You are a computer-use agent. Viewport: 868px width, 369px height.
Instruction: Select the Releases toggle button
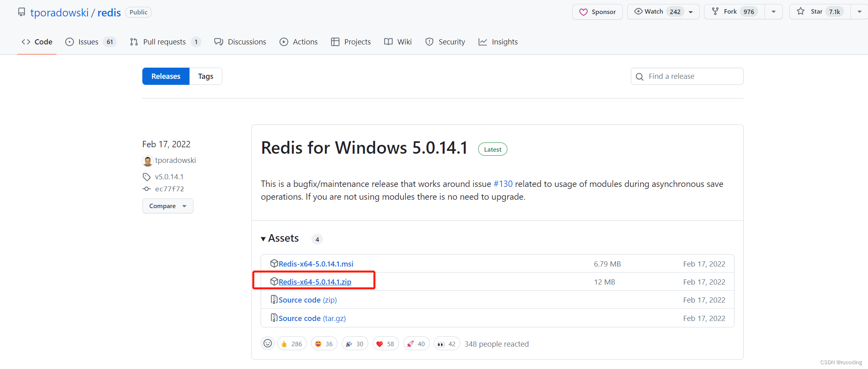[166, 76]
